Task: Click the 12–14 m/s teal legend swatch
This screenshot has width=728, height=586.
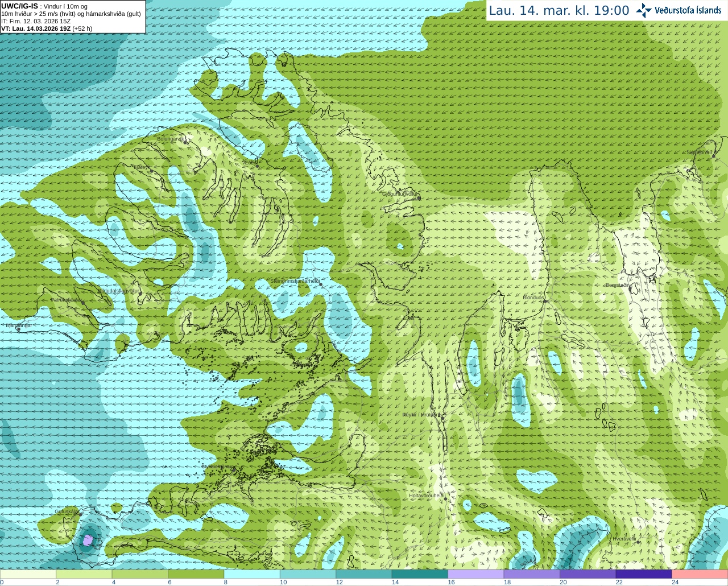Action: tap(364, 574)
